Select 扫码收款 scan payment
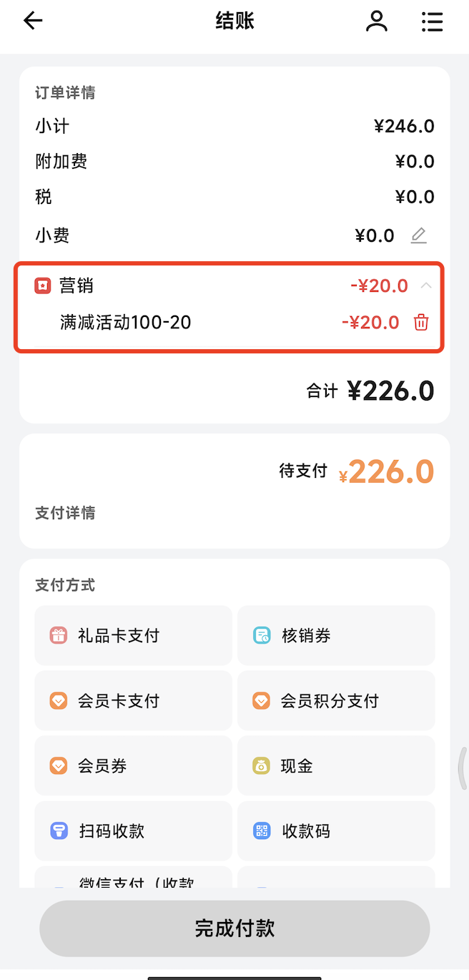The image size is (469, 980). [x=134, y=830]
